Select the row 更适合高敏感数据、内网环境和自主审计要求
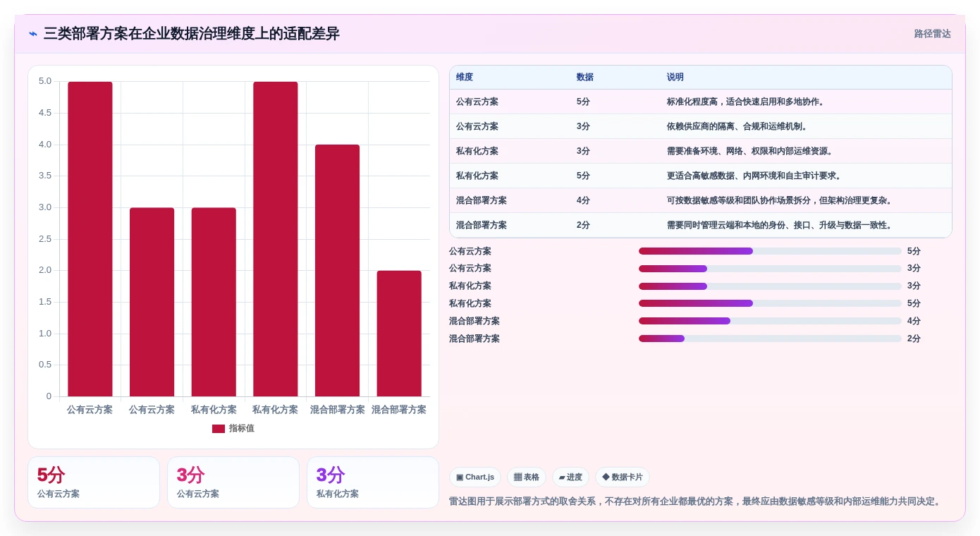 (701, 176)
